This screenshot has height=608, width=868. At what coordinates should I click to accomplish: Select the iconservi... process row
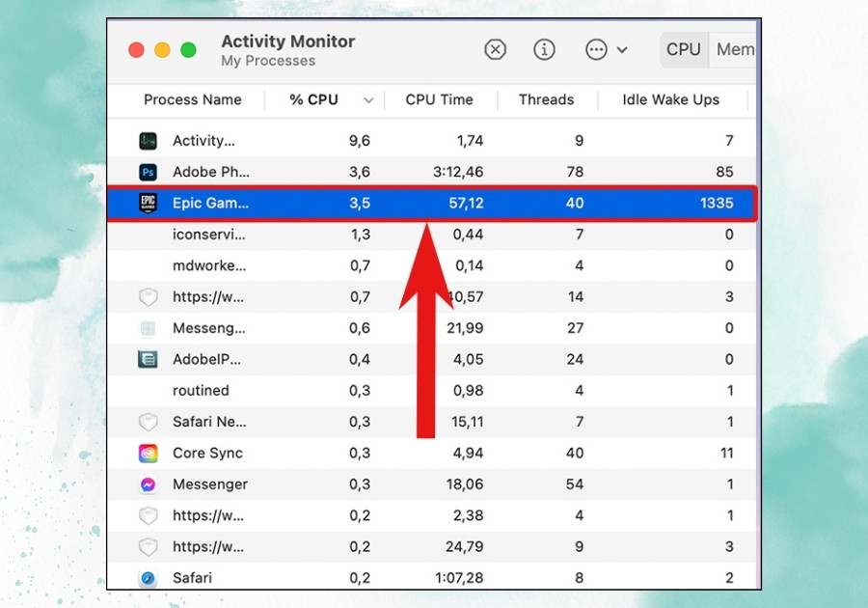pos(432,235)
